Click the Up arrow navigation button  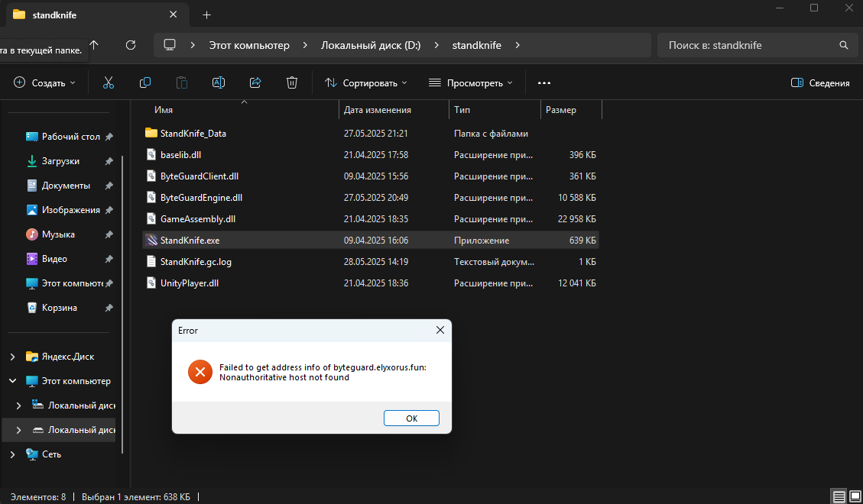(94, 45)
